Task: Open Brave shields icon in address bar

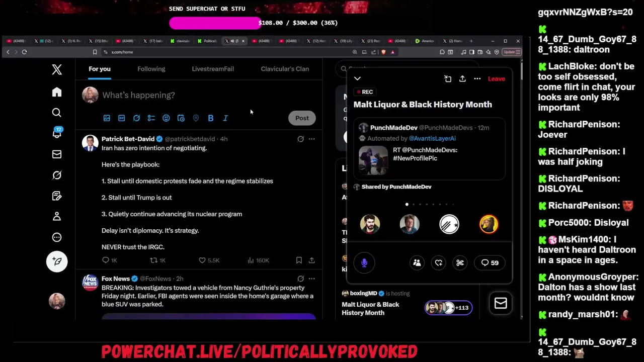Action: (x=383, y=52)
